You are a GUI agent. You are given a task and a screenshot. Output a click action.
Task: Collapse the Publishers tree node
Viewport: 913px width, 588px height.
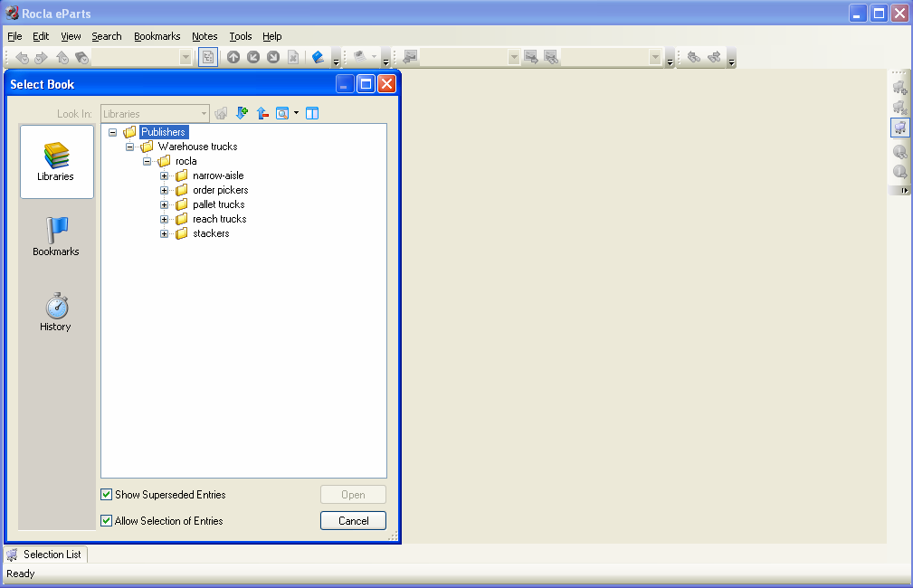(x=112, y=132)
